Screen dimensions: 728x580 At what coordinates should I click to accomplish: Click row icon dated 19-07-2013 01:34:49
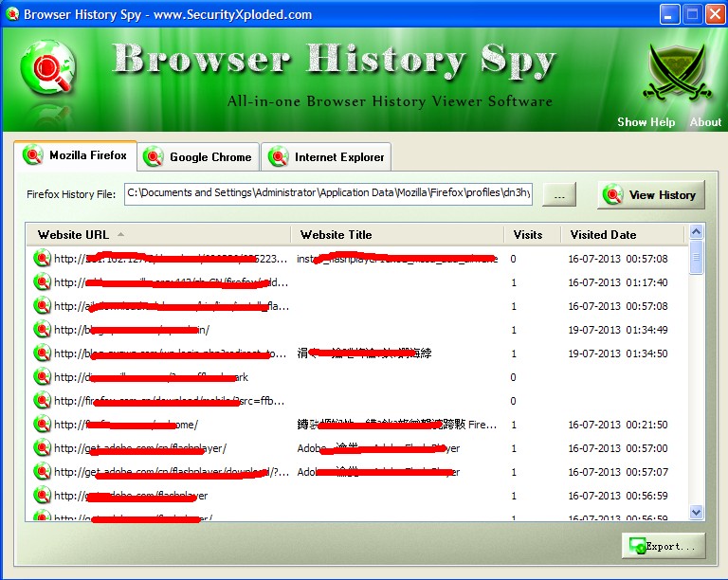coord(42,329)
